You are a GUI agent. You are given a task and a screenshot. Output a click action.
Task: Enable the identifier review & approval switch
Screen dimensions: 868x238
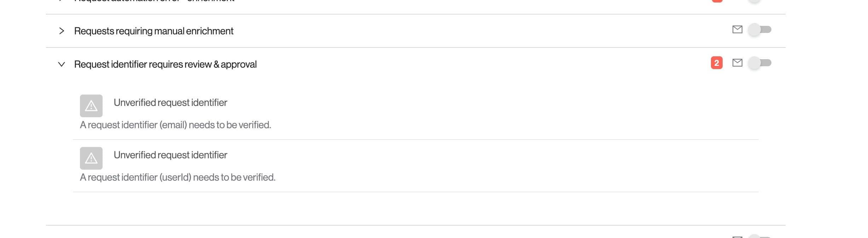tap(759, 63)
